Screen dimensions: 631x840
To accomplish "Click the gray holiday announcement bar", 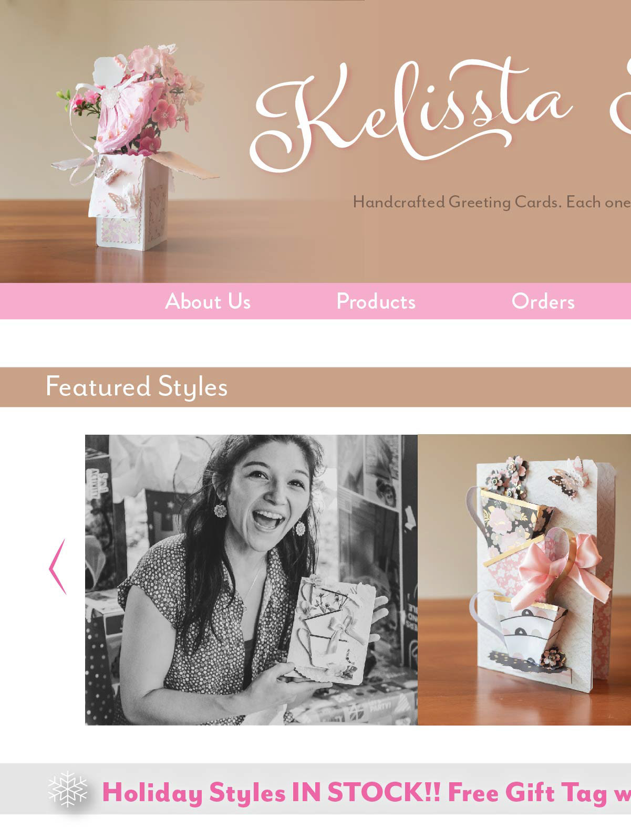I will point(315,789).
